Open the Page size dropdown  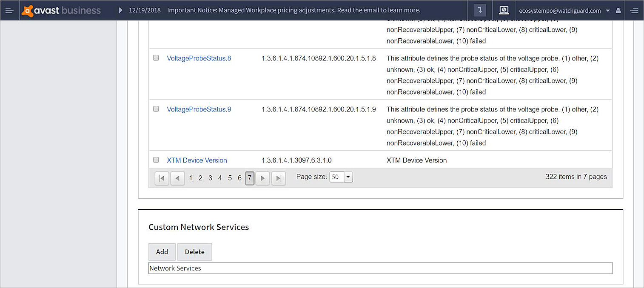pos(348,177)
